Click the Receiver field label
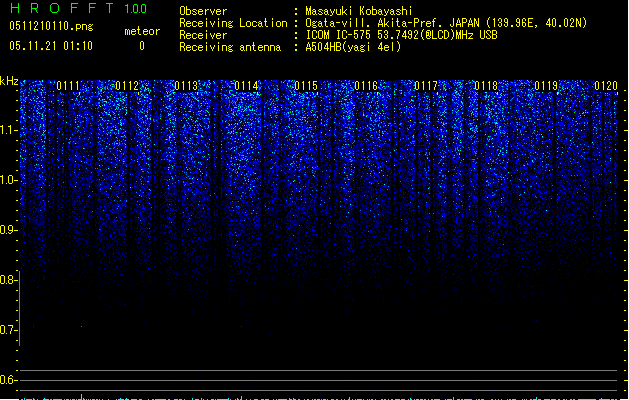The image size is (629, 400). pos(203,35)
